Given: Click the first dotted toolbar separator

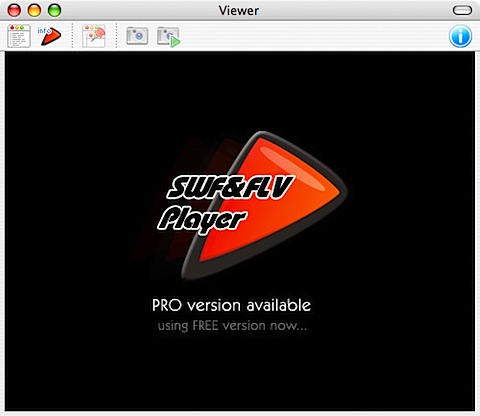Looking at the screenshot, I should coord(72,36).
